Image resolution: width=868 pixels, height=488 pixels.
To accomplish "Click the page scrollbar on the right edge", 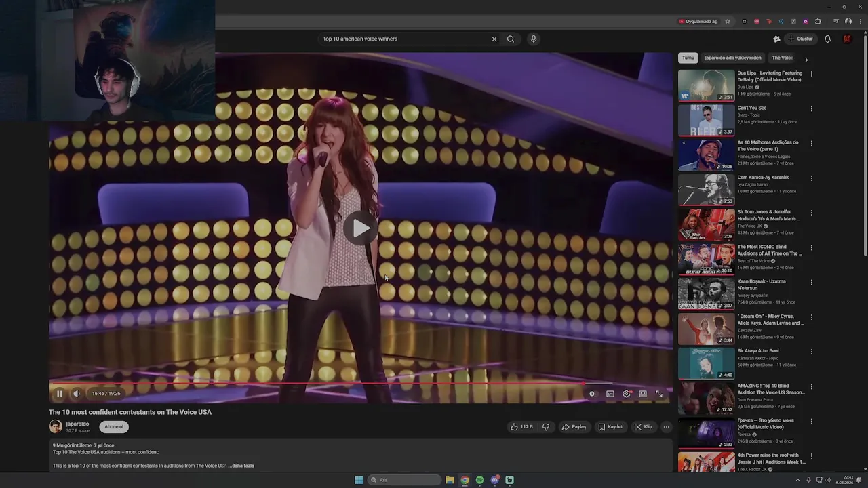I will [x=865, y=145].
